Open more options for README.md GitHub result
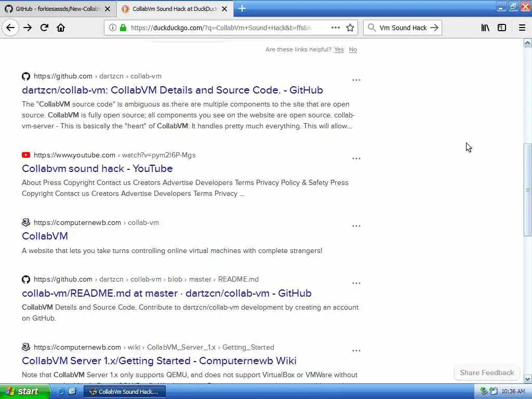The image size is (532, 399). (356, 283)
